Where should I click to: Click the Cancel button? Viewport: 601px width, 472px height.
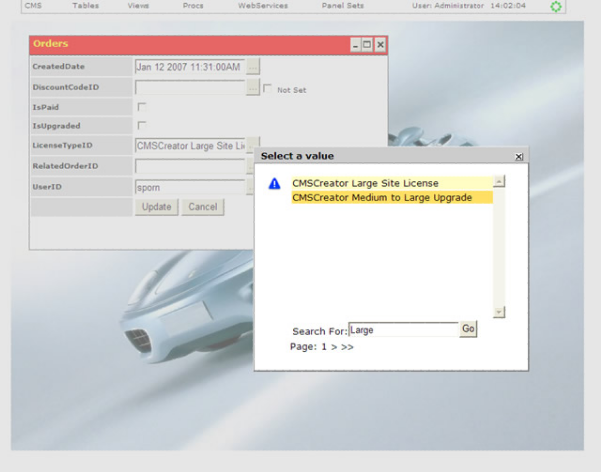click(203, 207)
